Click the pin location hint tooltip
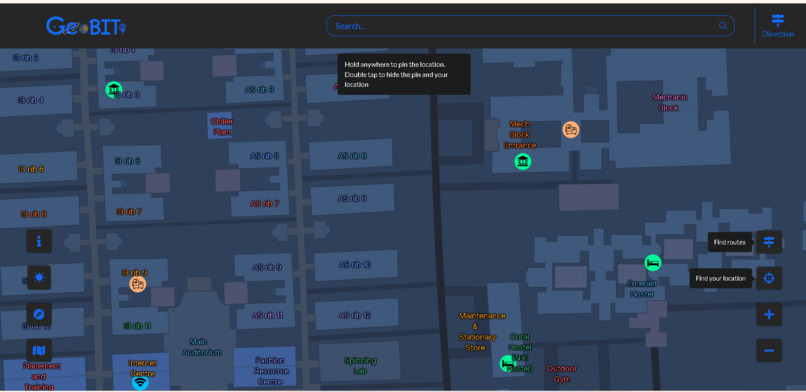This screenshot has width=806, height=392. tap(404, 74)
